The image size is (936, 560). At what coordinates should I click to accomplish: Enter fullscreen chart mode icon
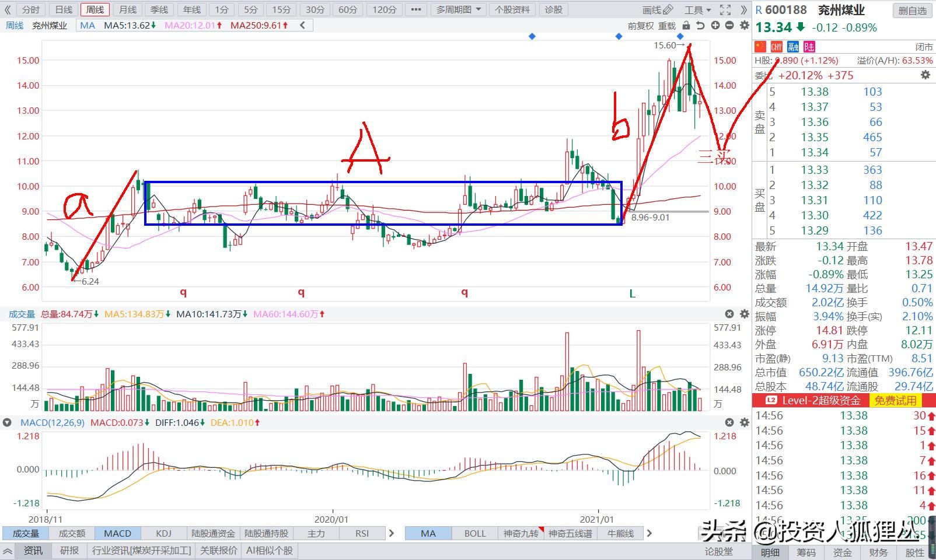tap(725, 10)
